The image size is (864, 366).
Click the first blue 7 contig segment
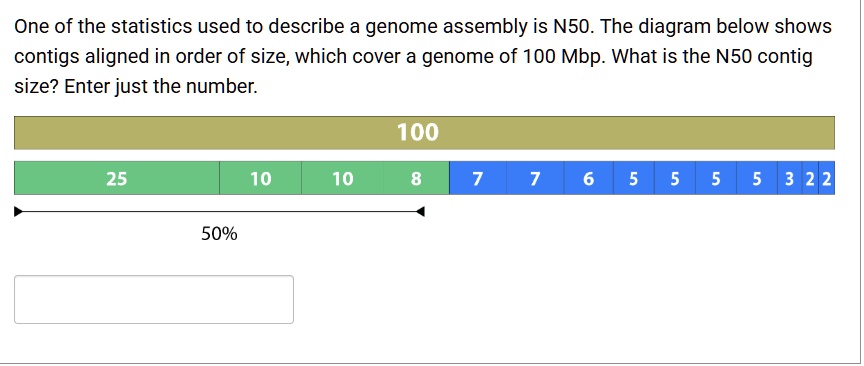[x=478, y=178]
